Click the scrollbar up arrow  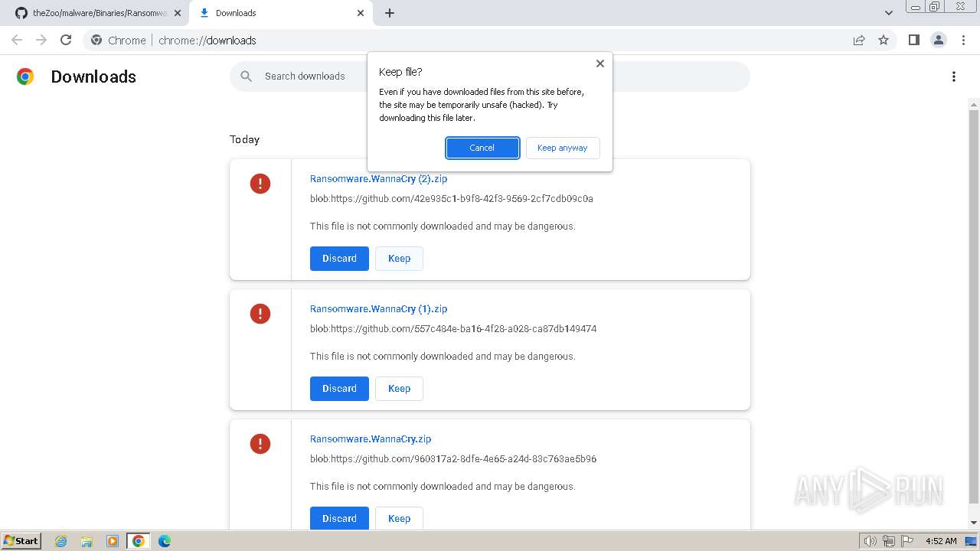[x=974, y=104]
